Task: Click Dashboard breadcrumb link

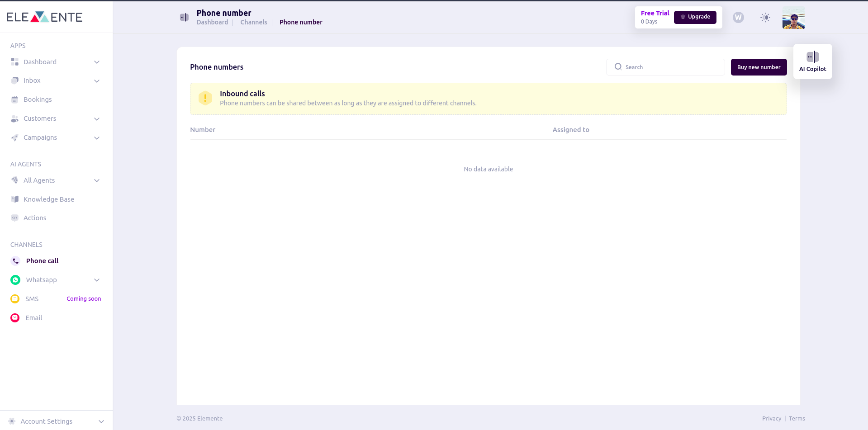Action: 212,22
